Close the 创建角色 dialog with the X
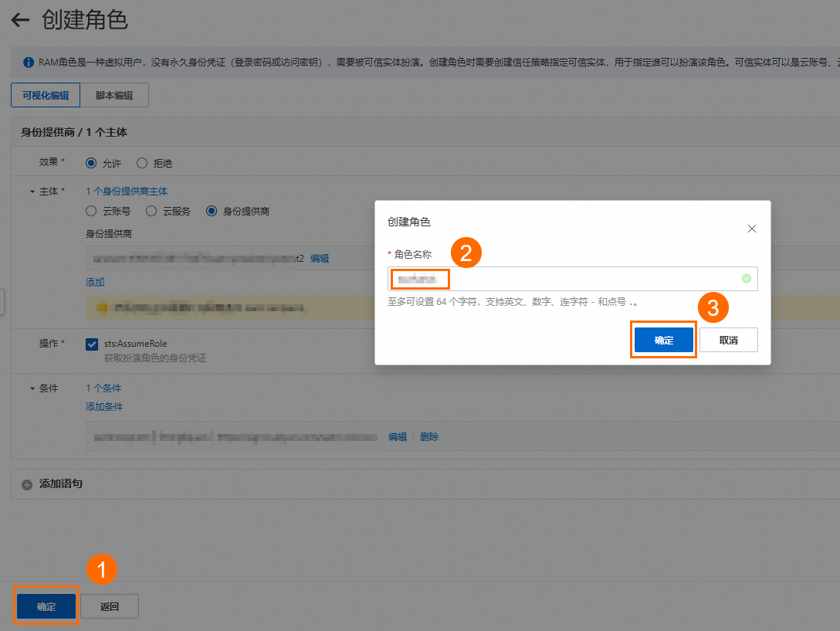This screenshot has width=840, height=631. 752,229
